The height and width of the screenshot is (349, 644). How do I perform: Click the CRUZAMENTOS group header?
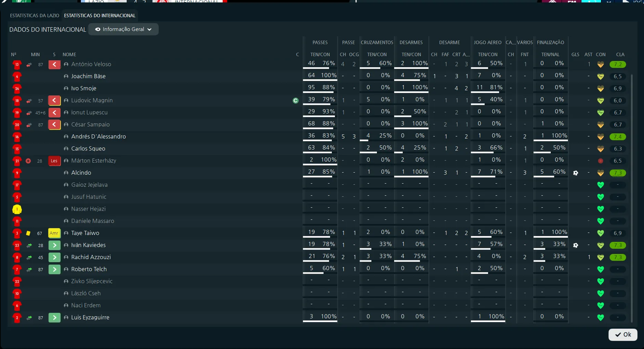click(x=377, y=42)
